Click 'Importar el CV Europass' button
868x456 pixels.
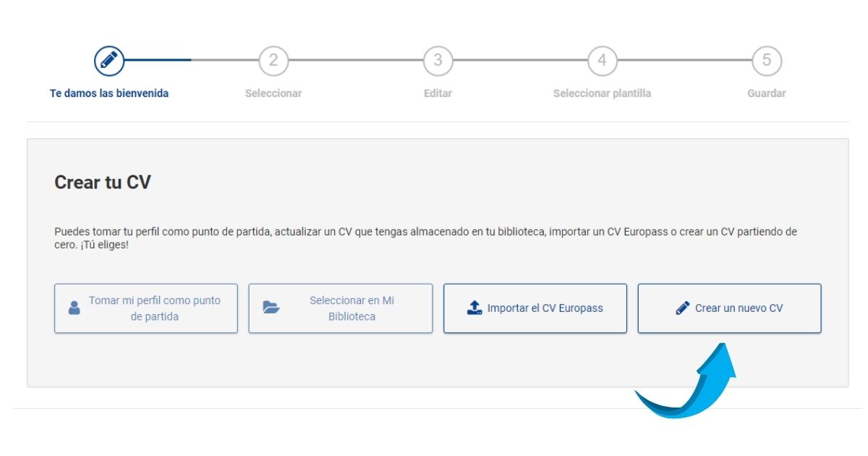click(535, 308)
